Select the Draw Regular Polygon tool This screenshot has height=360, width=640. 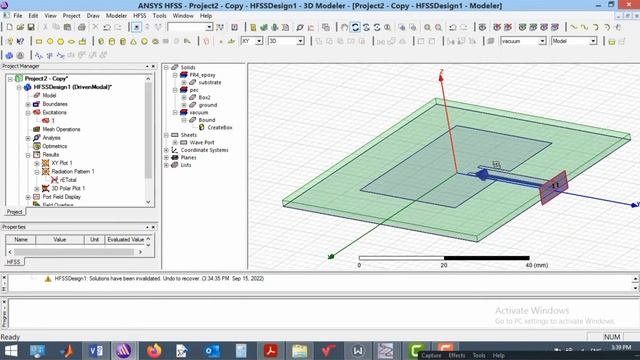pyautogui.click(x=60, y=41)
